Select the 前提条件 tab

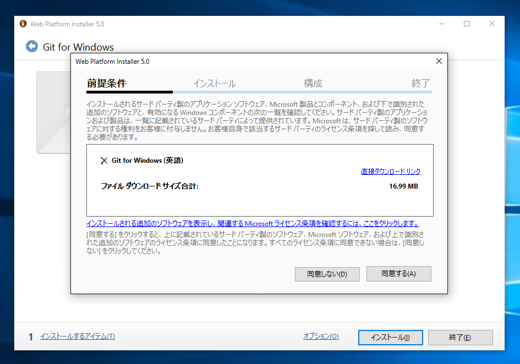tap(107, 83)
